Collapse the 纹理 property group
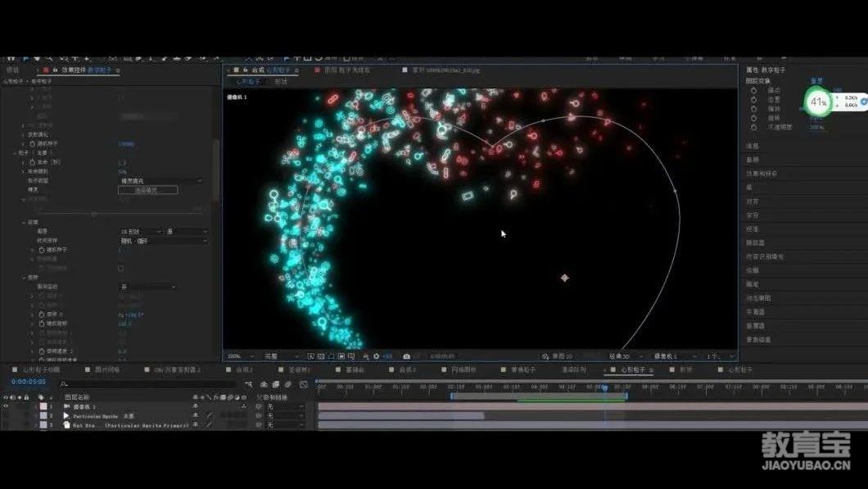The width and height of the screenshot is (868, 489). (24, 222)
